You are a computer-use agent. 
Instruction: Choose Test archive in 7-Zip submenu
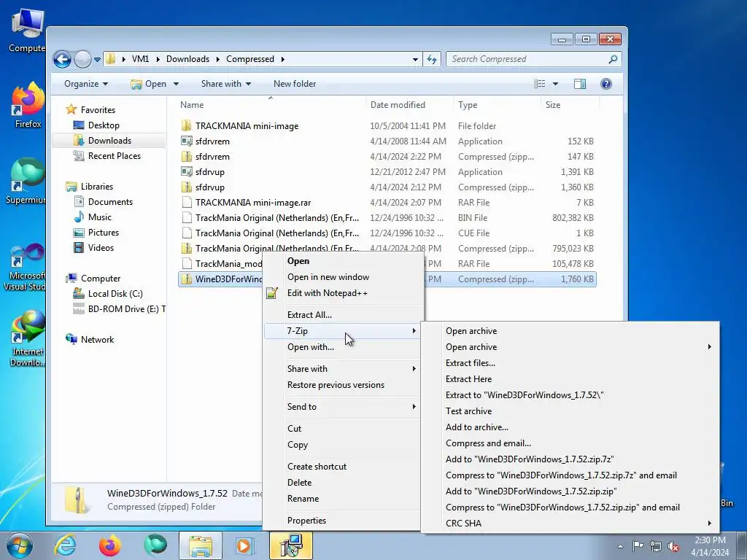click(570, 411)
